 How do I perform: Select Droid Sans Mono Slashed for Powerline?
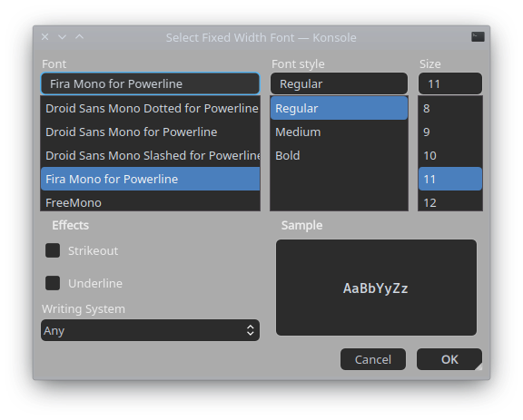[150, 156]
